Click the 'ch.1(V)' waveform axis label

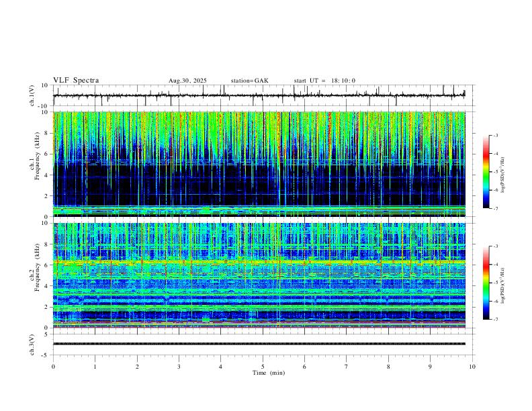coord(32,95)
